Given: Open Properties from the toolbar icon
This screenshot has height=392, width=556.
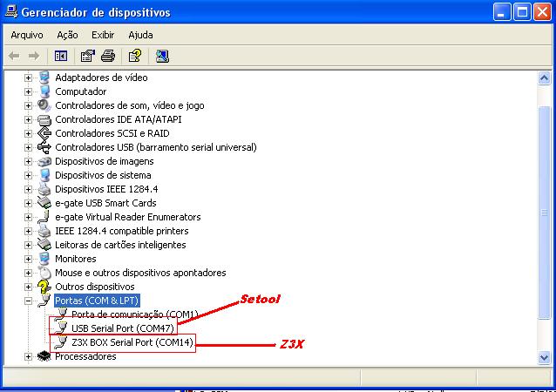Looking at the screenshot, I should [x=88, y=56].
